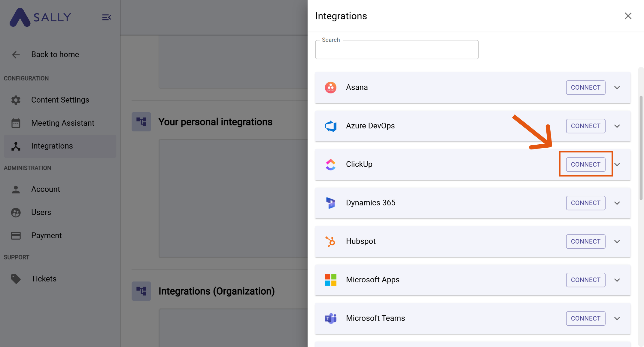Click the SUPPORT section label
Screen dimensions: 644x347
(x=17, y=257)
